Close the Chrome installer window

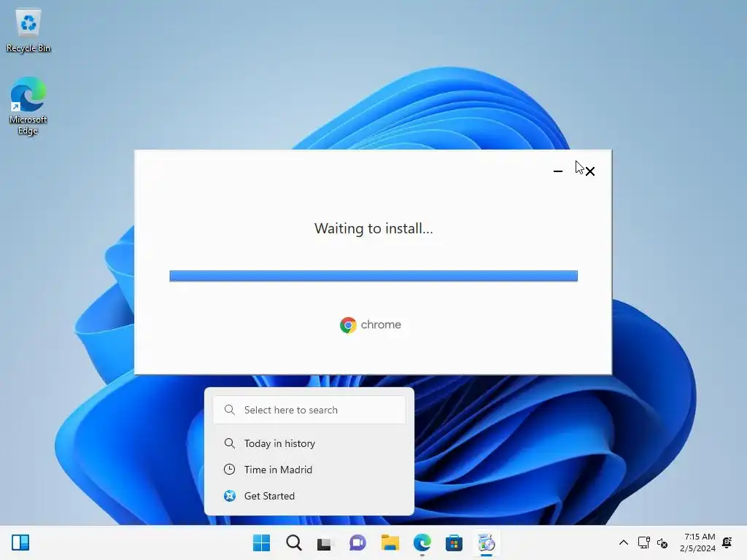click(590, 171)
